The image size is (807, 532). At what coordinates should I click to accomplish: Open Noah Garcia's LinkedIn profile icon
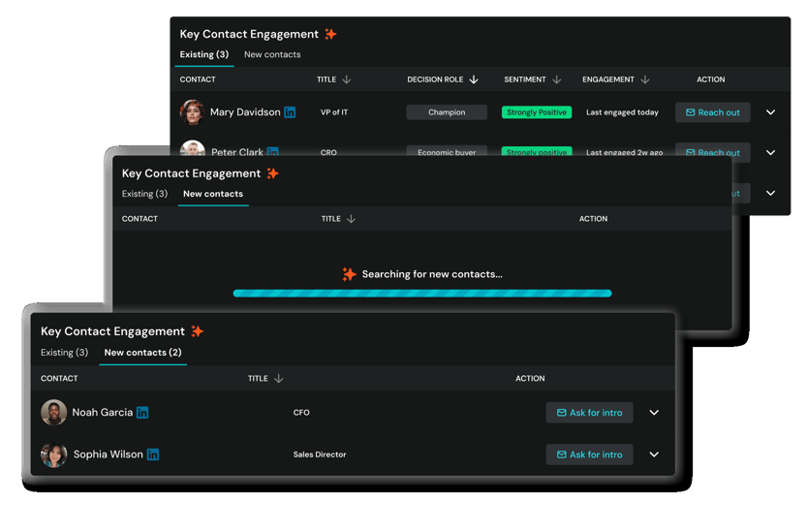click(x=142, y=413)
